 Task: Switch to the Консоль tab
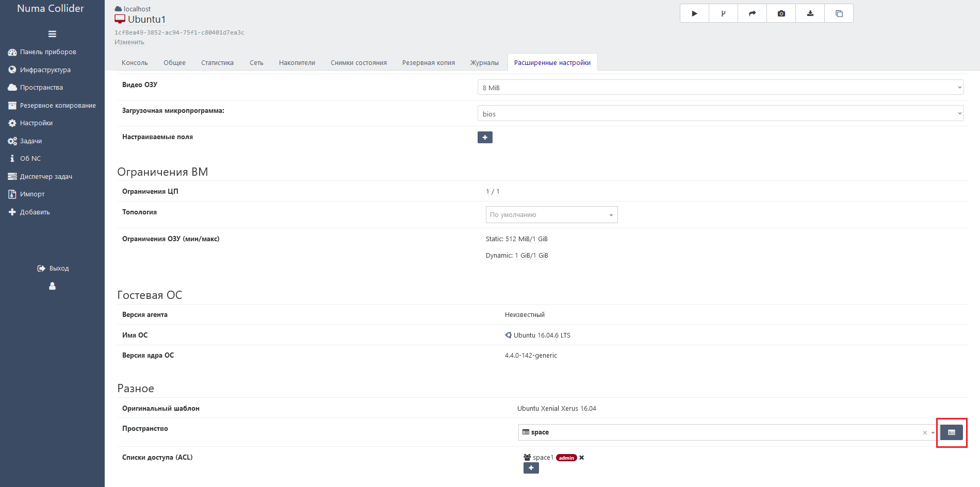coord(135,62)
